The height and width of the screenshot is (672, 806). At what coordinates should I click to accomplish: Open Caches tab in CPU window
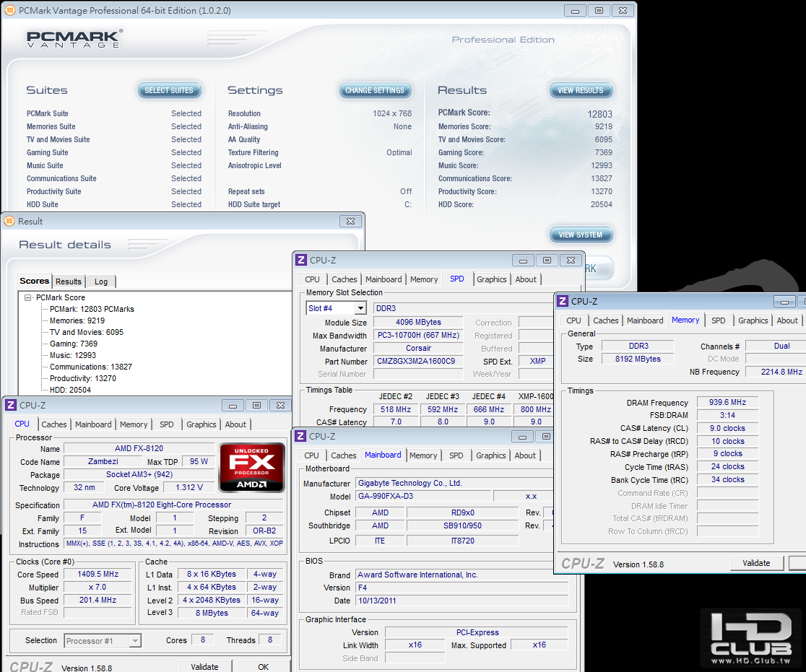point(54,424)
